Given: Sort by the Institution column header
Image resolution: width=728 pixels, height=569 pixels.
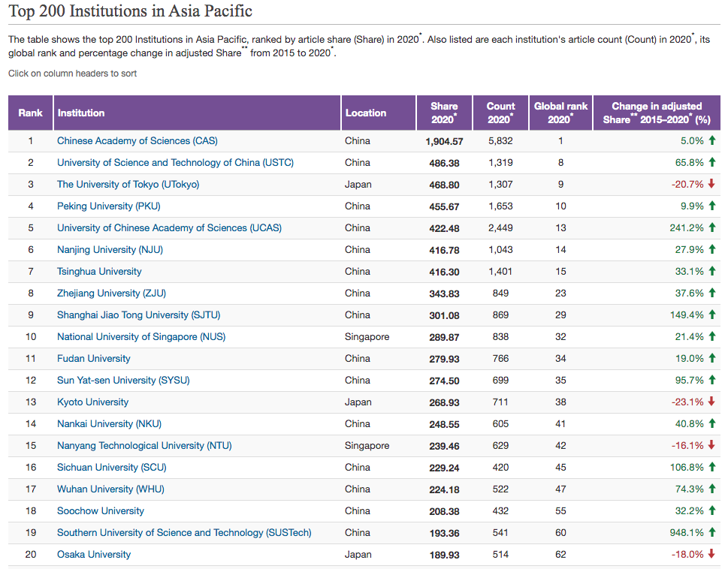Looking at the screenshot, I should (x=81, y=113).
